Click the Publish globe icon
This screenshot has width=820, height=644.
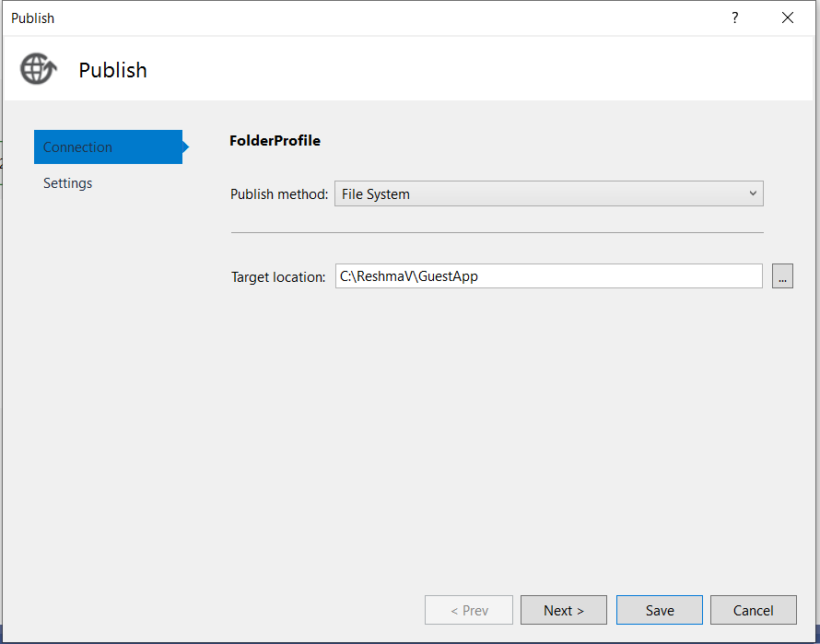point(37,69)
